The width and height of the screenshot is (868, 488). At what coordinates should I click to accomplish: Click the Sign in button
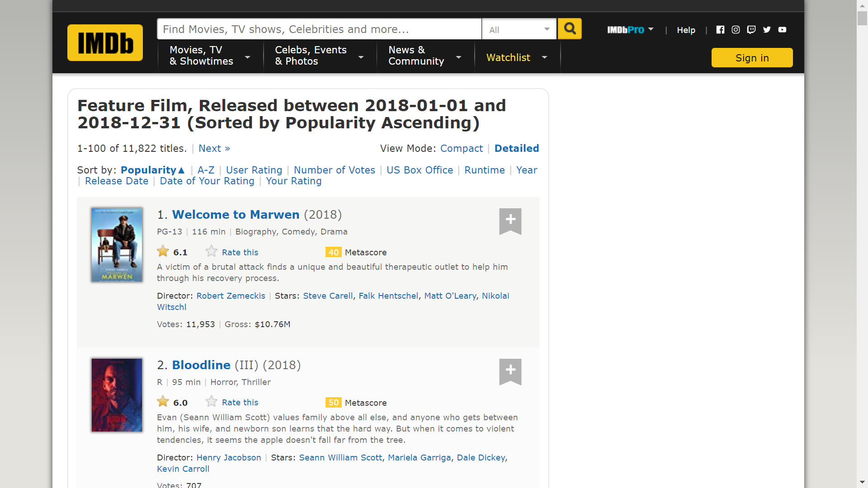pos(751,58)
